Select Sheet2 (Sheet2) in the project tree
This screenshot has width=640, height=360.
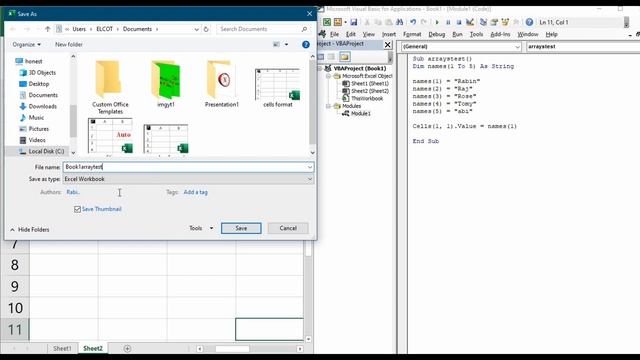[369, 91]
